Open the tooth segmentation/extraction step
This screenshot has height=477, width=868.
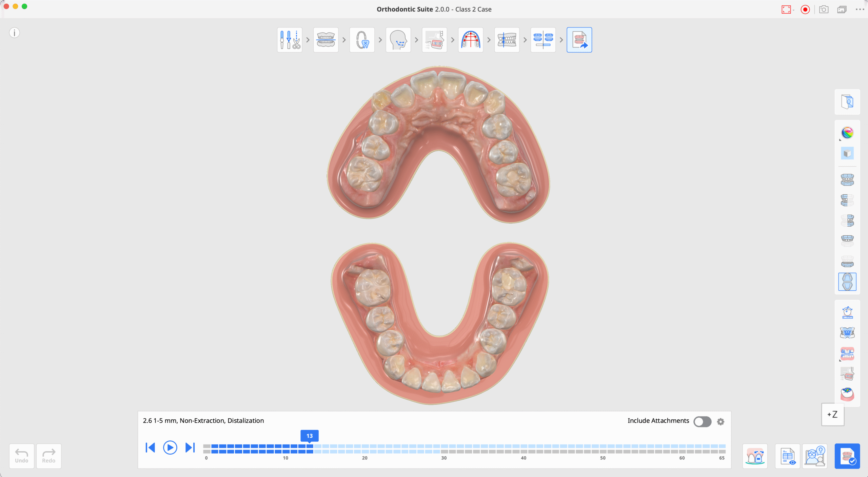coord(362,40)
